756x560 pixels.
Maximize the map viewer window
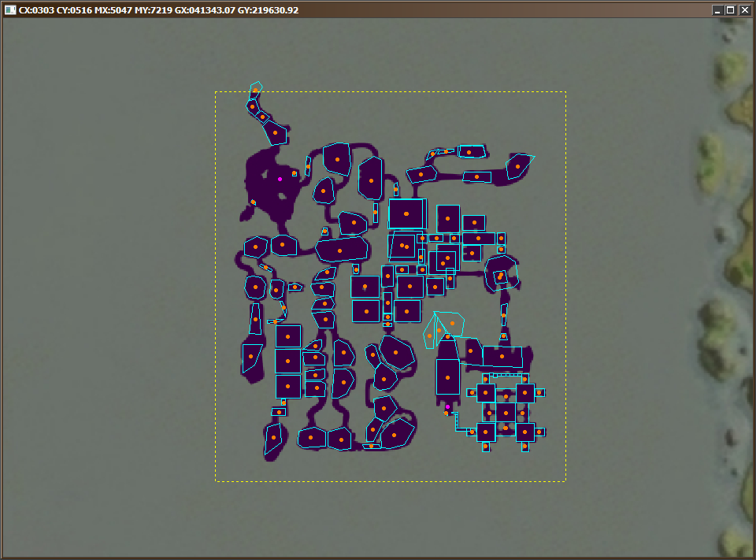[731, 10]
